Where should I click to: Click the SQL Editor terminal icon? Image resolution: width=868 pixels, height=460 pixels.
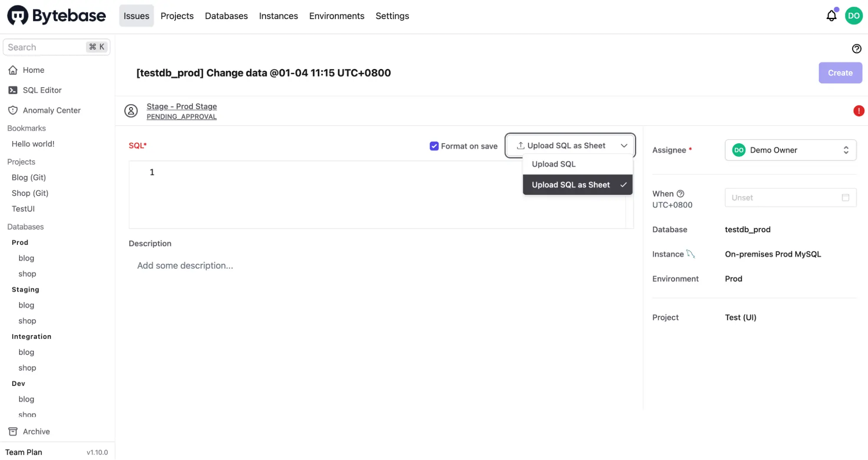pyautogui.click(x=13, y=90)
